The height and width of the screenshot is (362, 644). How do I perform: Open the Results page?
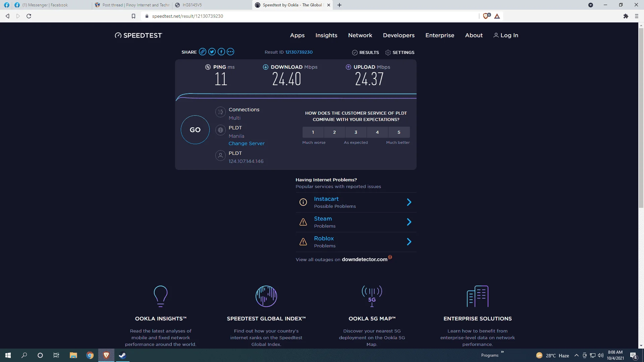coord(365,53)
